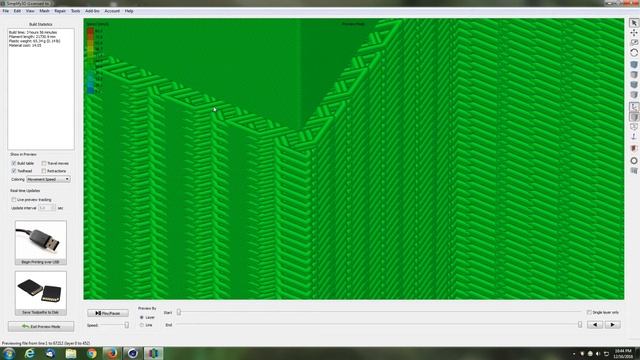
Task: Enable Live preview tracking
Action: (14, 200)
